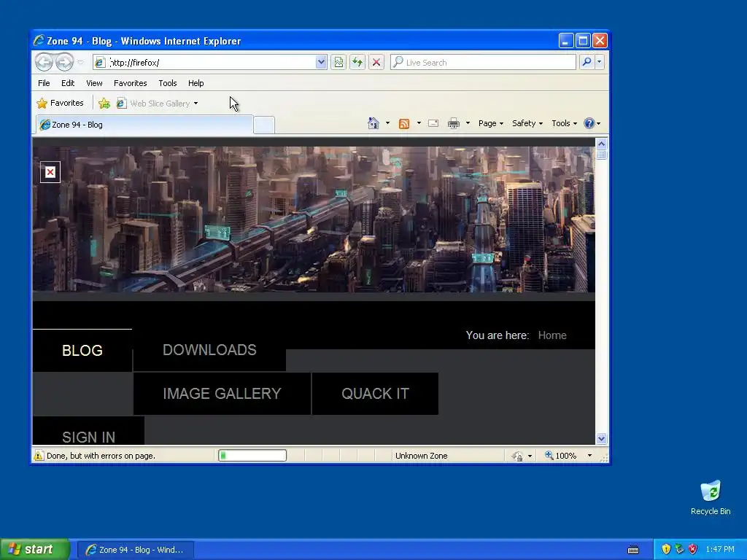Open the Tools menu in menu bar
This screenshot has height=560, width=747.
point(168,83)
